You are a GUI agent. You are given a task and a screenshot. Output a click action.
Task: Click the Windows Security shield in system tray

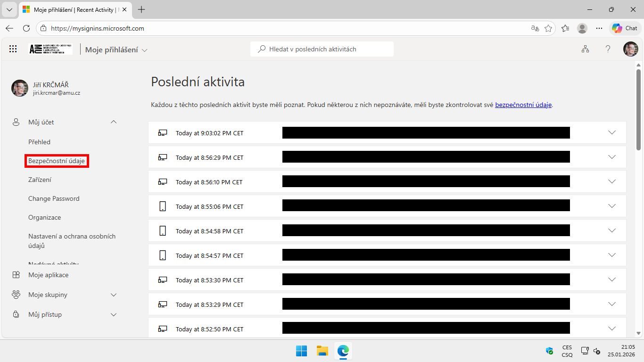click(549, 351)
